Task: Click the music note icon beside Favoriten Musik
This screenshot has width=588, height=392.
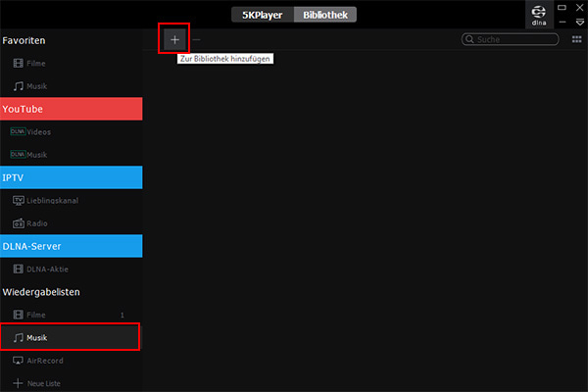Action: [18, 86]
